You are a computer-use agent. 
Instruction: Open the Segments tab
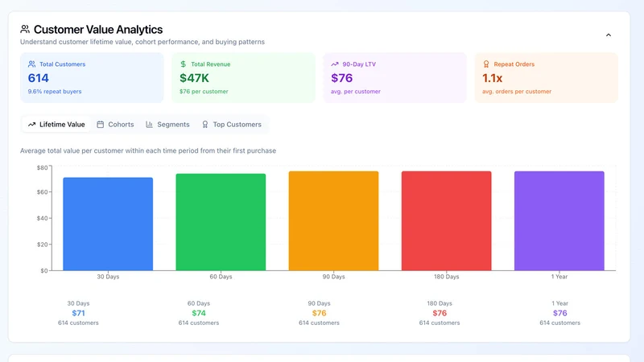[167, 125]
